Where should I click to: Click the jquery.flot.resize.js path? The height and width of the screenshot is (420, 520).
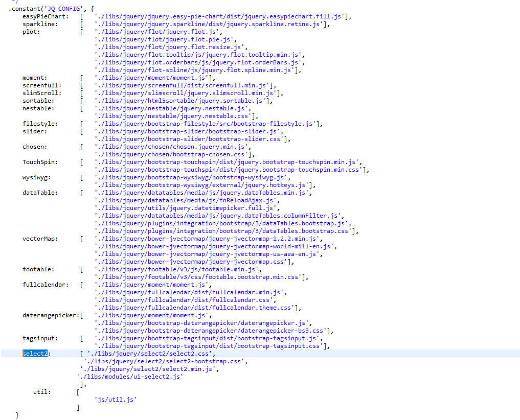169,46
